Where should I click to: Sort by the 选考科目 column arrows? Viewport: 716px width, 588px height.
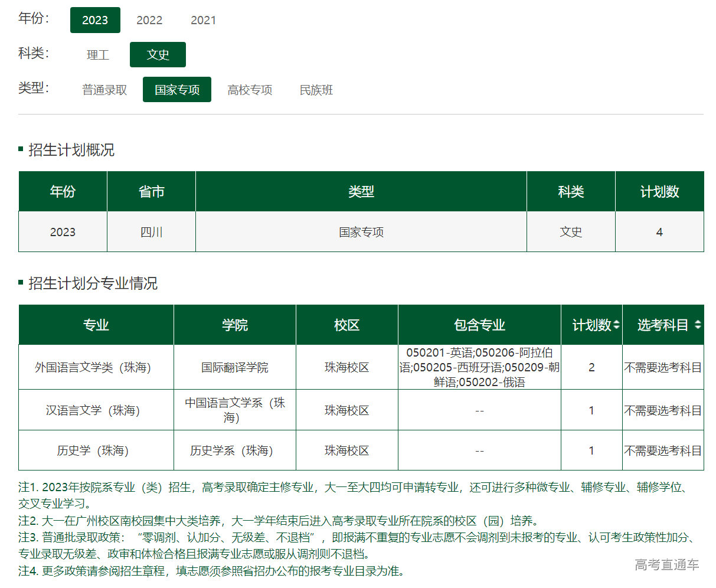(698, 325)
